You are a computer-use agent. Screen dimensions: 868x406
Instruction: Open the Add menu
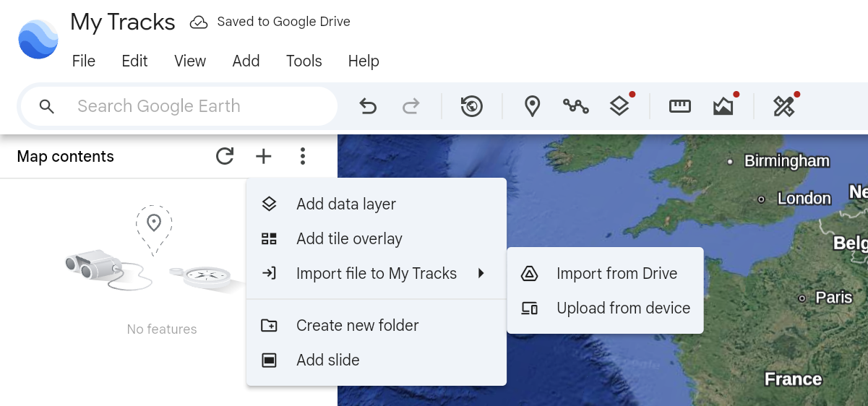[246, 61]
